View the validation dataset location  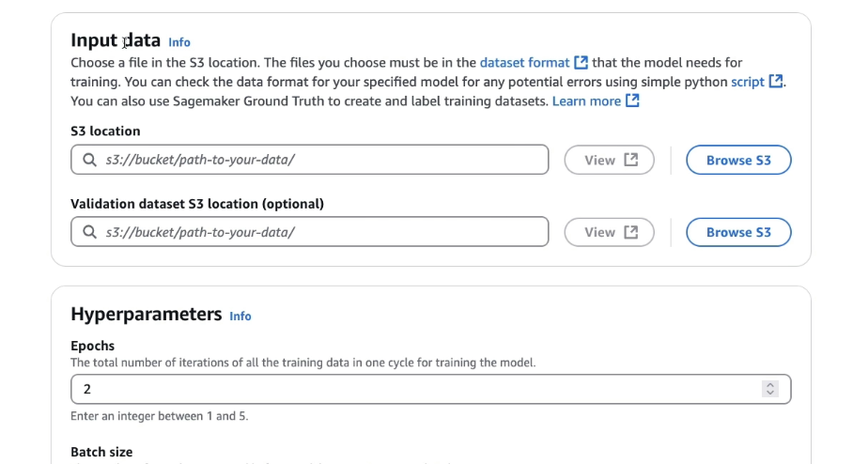coord(609,233)
